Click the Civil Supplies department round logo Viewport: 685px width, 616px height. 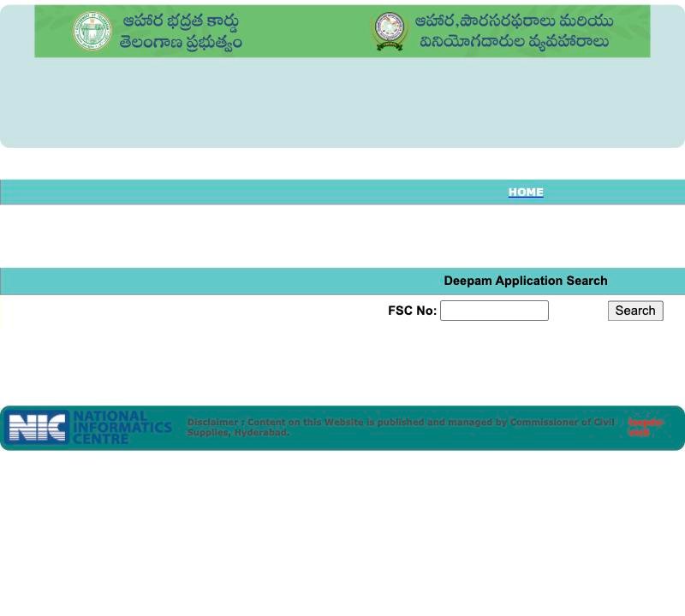point(390,31)
